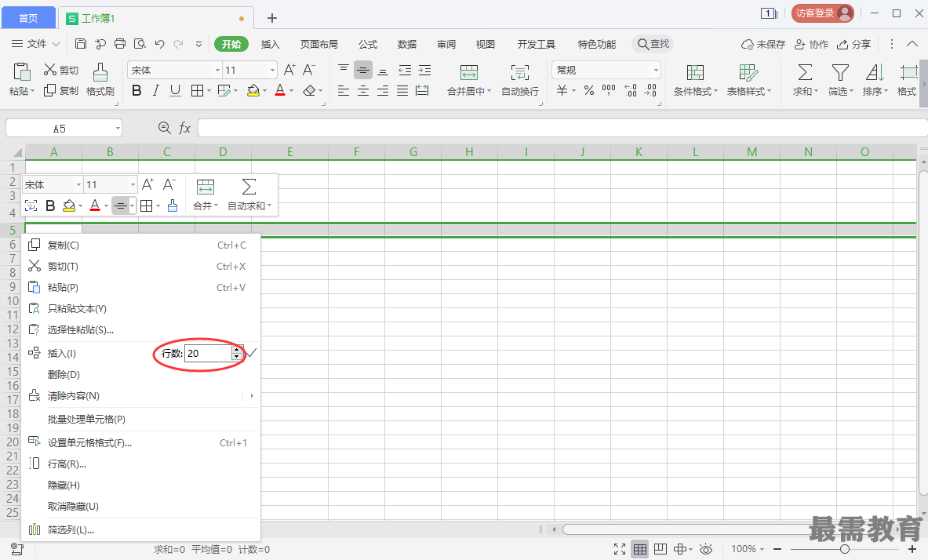Image resolution: width=928 pixels, height=560 pixels.
Task: Click the ribbon fill color bucket
Action: click(253, 90)
